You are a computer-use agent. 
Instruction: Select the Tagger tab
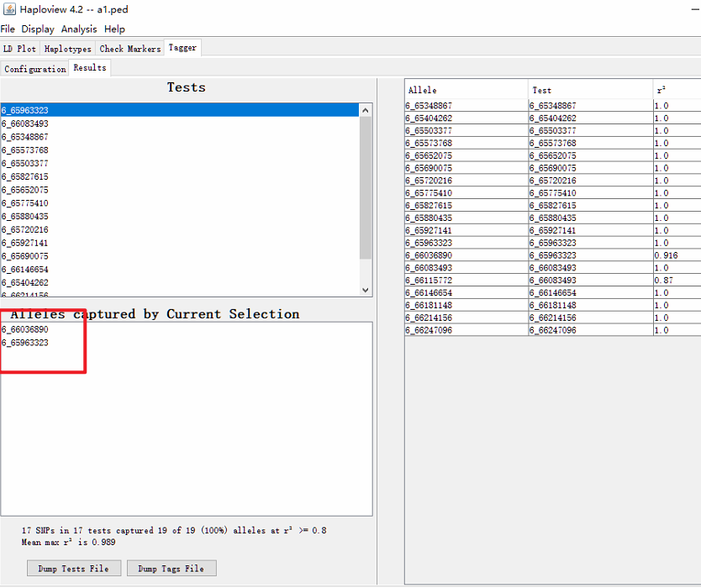click(182, 48)
